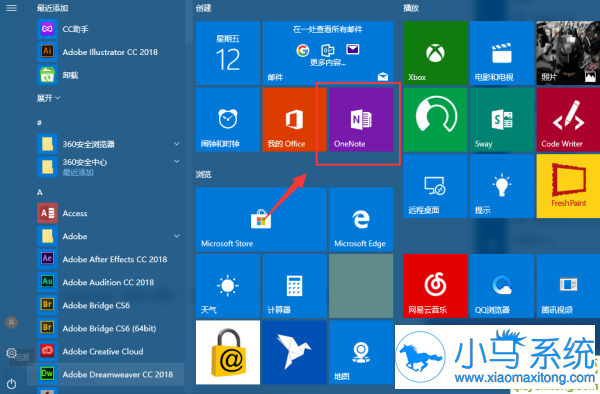Viewport: 600px width, 394px height.
Task: Open the padlock @ tile
Action: click(x=228, y=353)
